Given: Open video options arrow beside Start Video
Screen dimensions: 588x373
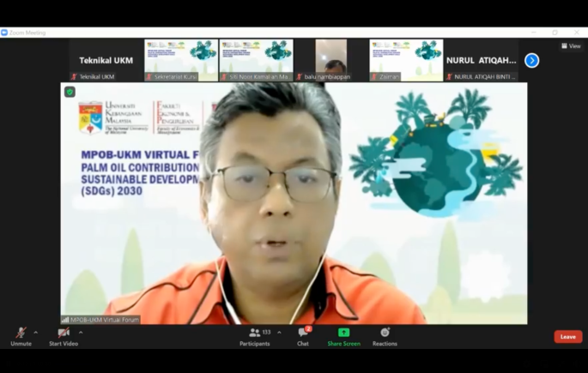Looking at the screenshot, I should pos(81,333).
